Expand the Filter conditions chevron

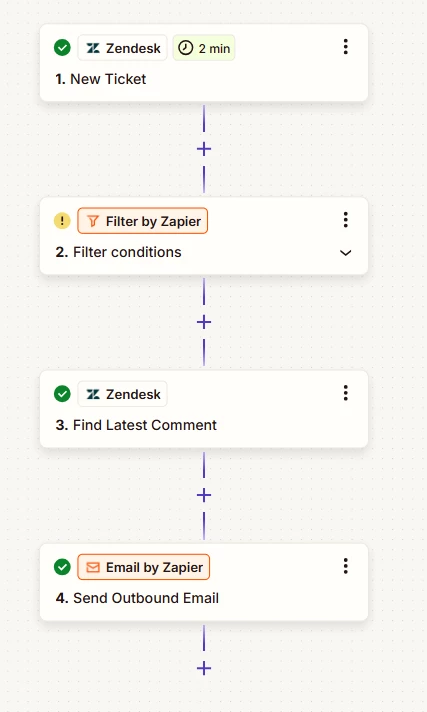[x=346, y=252]
